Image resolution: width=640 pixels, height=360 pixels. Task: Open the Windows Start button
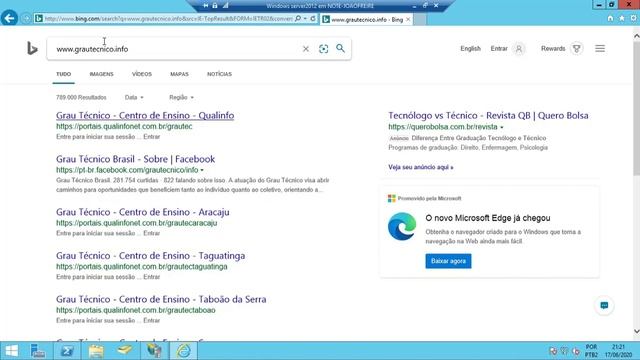click(x=11, y=351)
